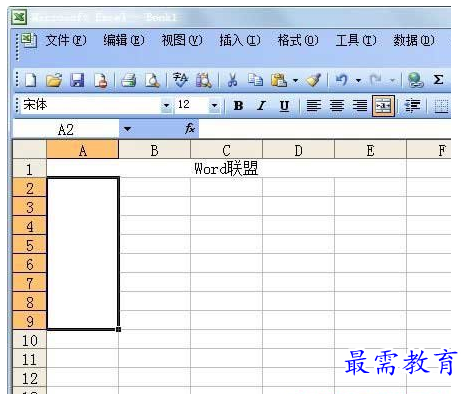Expand the font size dropdown arrow
The width and height of the screenshot is (466, 394).
point(214,106)
